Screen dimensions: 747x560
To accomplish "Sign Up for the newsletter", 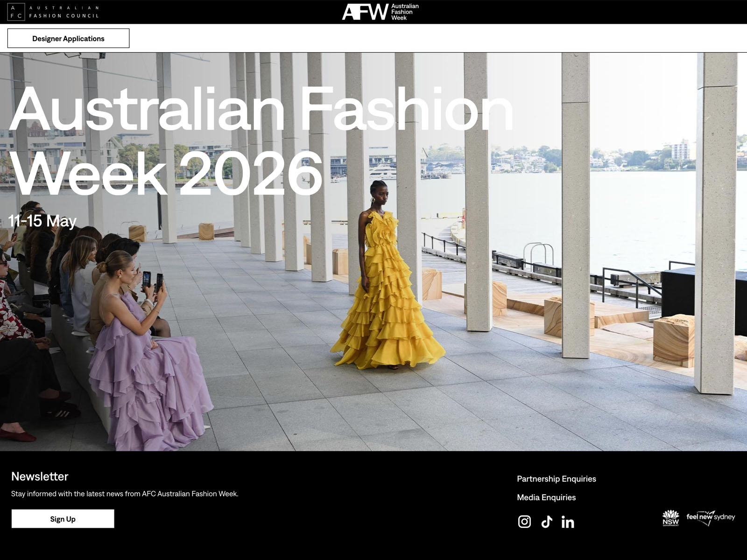I will pyautogui.click(x=63, y=519).
